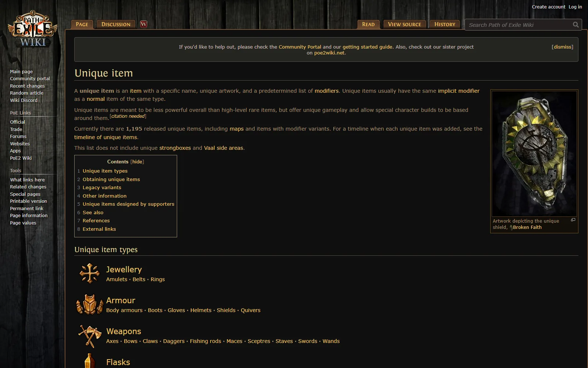Click the Armour category icon
This screenshot has width=588, height=368.
pyautogui.click(x=90, y=304)
